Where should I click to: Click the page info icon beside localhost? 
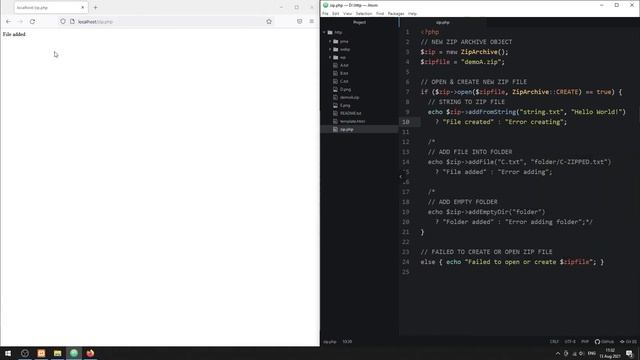72,21
